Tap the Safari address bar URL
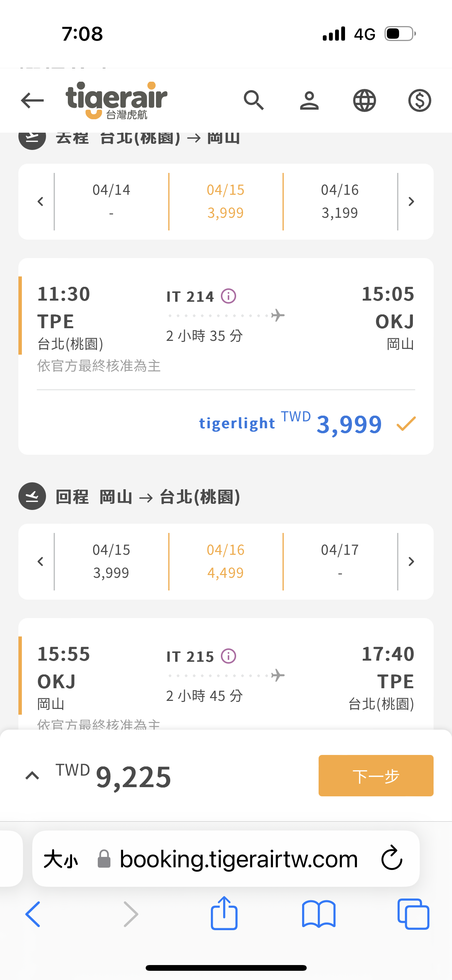 [238, 859]
